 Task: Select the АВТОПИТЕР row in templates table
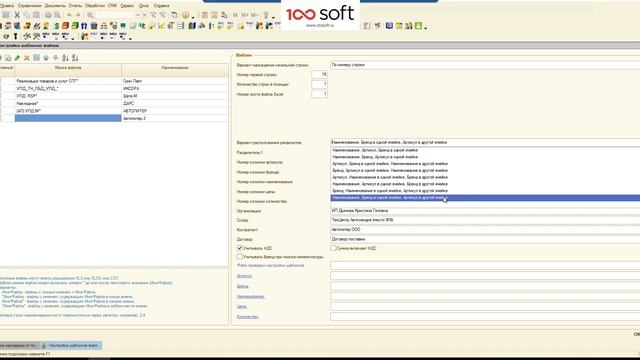tap(114, 111)
